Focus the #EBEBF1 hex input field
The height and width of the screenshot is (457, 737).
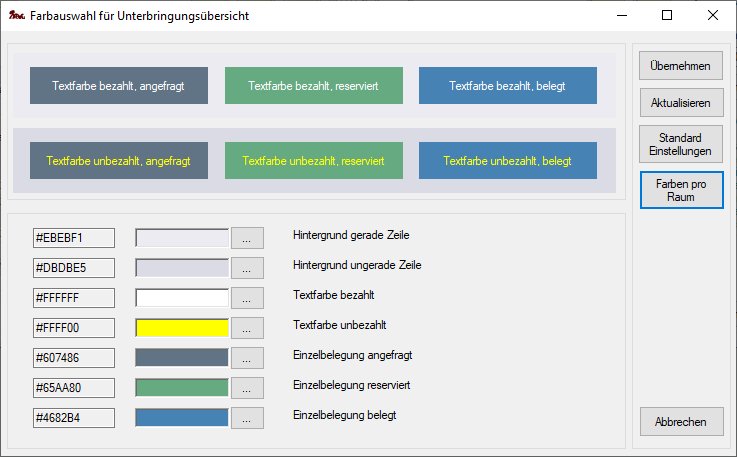(x=74, y=238)
